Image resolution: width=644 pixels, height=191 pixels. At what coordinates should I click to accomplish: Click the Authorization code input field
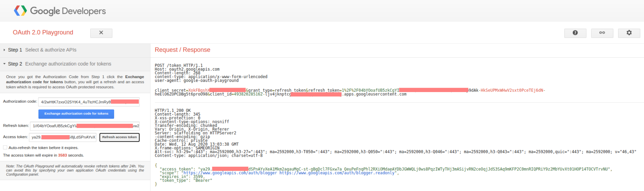point(89,102)
